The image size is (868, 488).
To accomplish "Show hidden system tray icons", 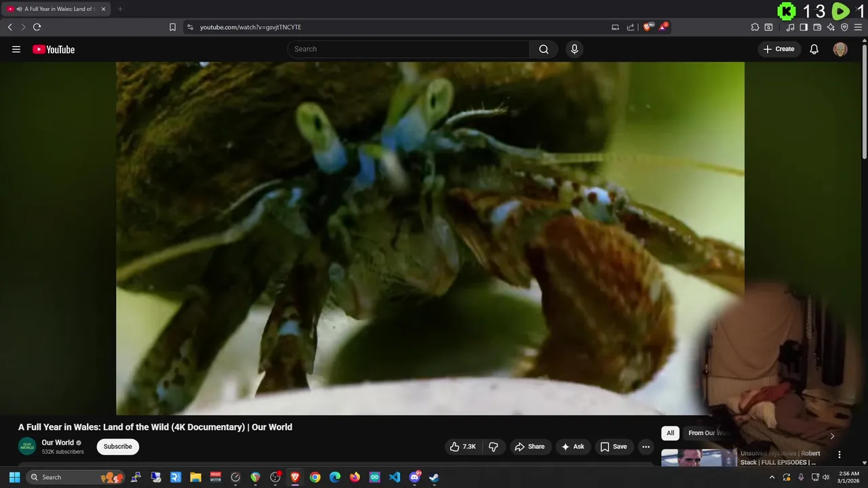I will (772, 477).
